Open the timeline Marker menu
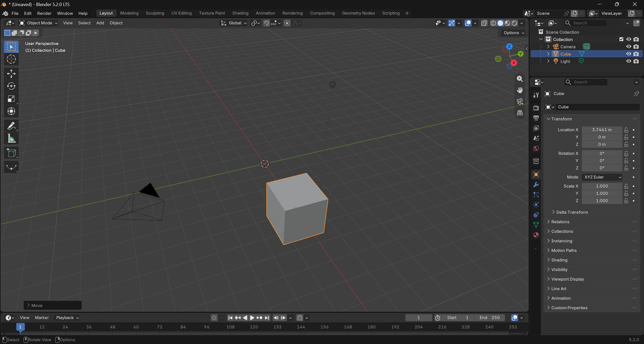 (42, 318)
